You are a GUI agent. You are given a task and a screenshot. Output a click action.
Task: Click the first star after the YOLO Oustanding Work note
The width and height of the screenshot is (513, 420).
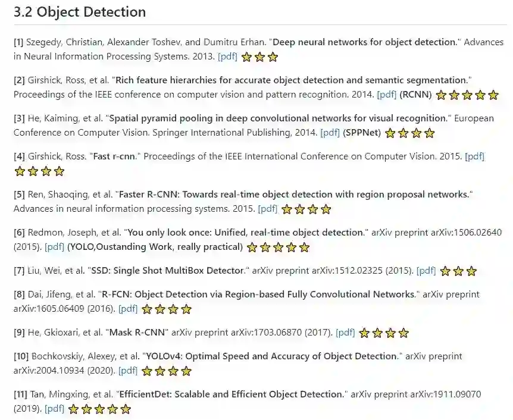coord(252,247)
